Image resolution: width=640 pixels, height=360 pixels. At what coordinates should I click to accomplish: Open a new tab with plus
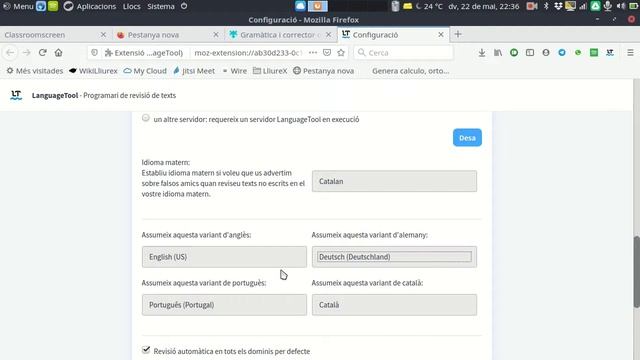(x=458, y=35)
